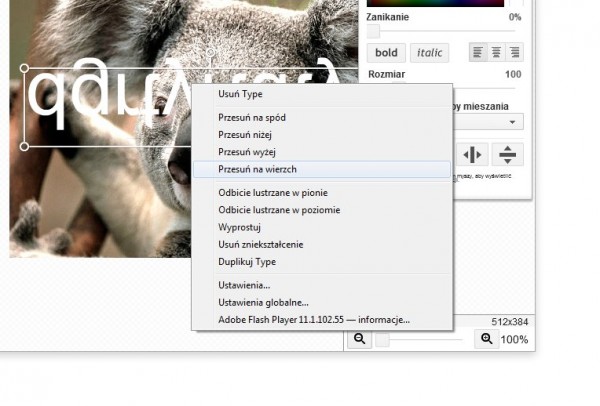Open 'Ustawienia globalne...' from menu
The width and height of the screenshot is (600, 406).
(263, 301)
